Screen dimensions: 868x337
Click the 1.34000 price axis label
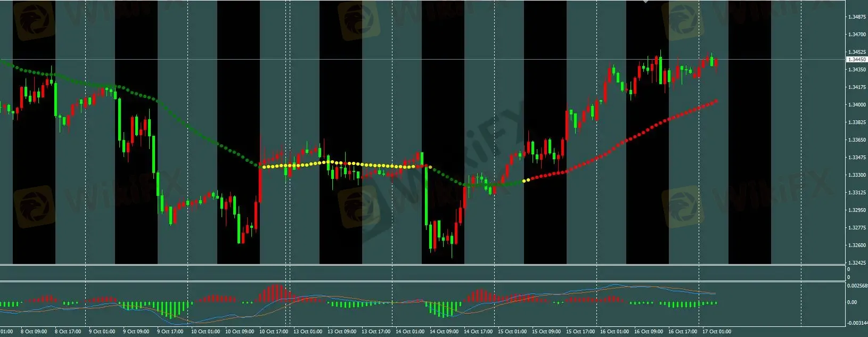coord(857,105)
